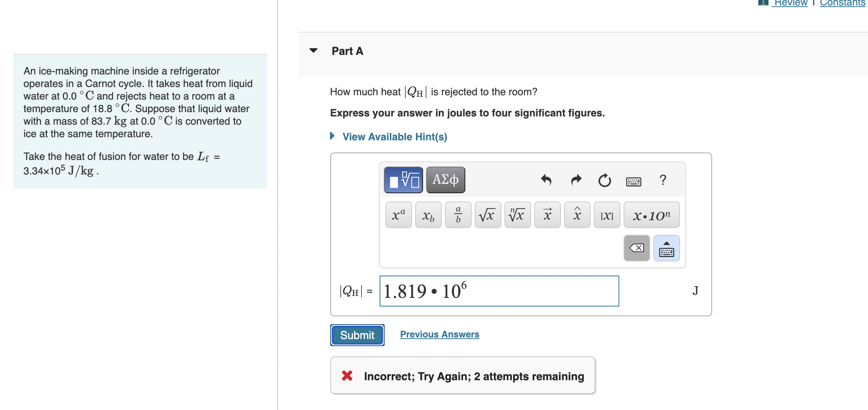The image size is (868, 410).
Task: Click the redo arrow icon
Action: click(576, 180)
